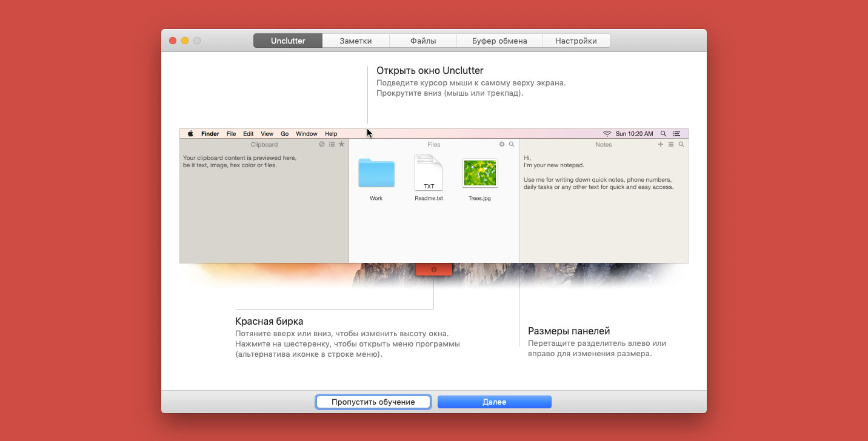Go to the Настройки tab
The image size is (868, 441).
click(x=576, y=41)
